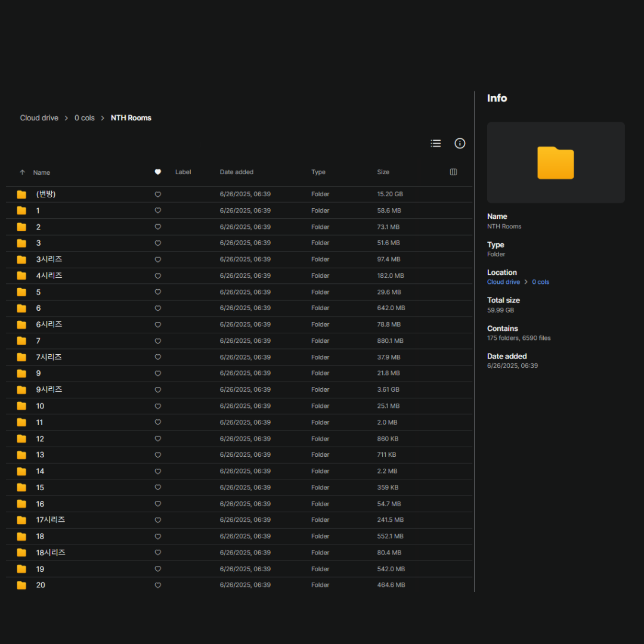Toggle the Info panel icon
Viewport: 644px width, 644px height.
[460, 143]
